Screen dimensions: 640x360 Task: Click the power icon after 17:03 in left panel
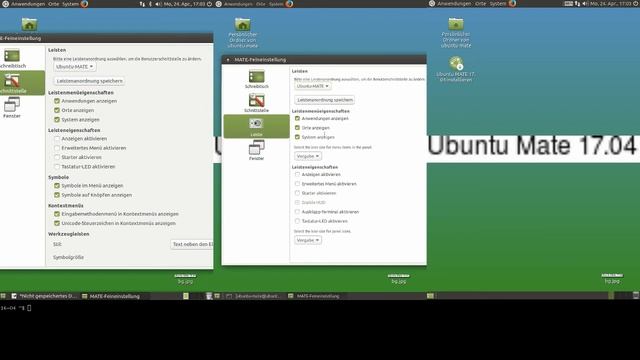tap(209, 4)
